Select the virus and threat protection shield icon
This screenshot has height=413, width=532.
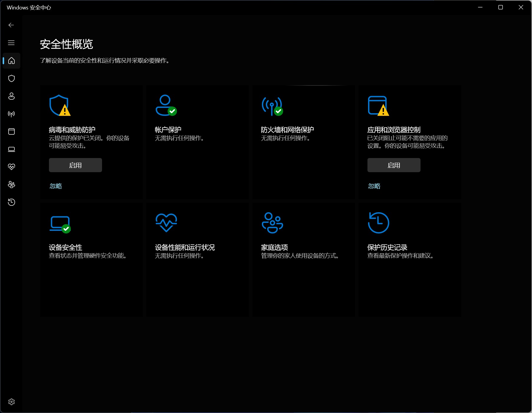pyautogui.click(x=11, y=78)
